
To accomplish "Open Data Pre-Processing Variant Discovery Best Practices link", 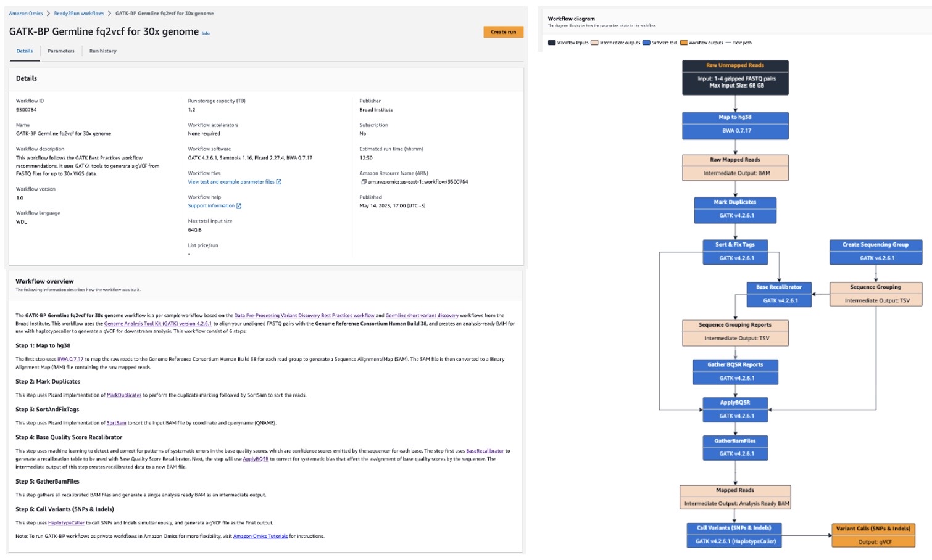I will (304, 315).
